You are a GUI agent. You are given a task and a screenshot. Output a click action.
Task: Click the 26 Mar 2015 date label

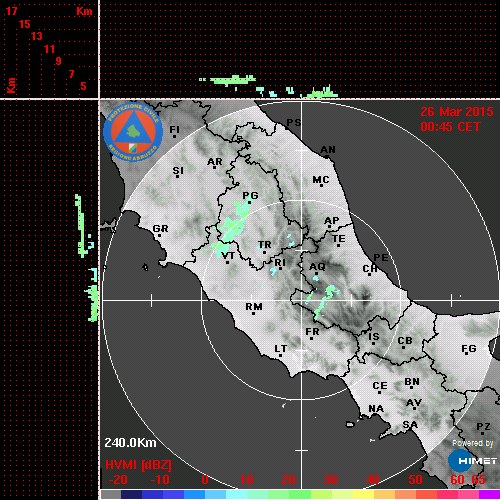pyautogui.click(x=457, y=112)
